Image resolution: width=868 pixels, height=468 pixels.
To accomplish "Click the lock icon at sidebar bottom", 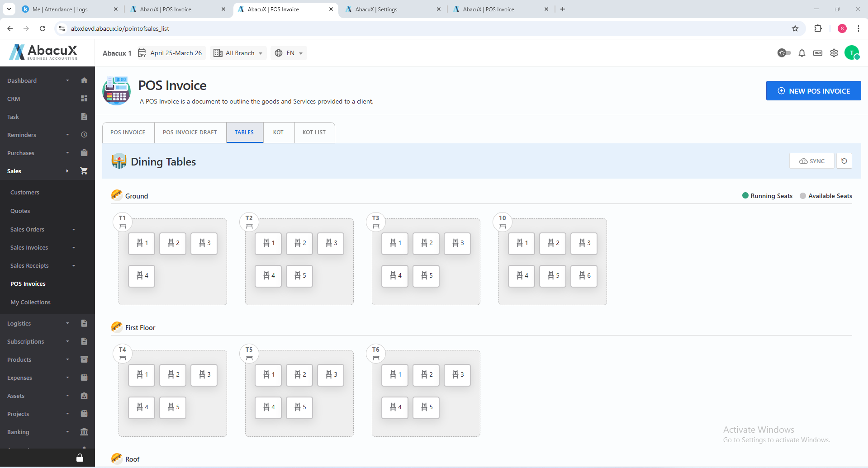I will (x=80, y=458).
